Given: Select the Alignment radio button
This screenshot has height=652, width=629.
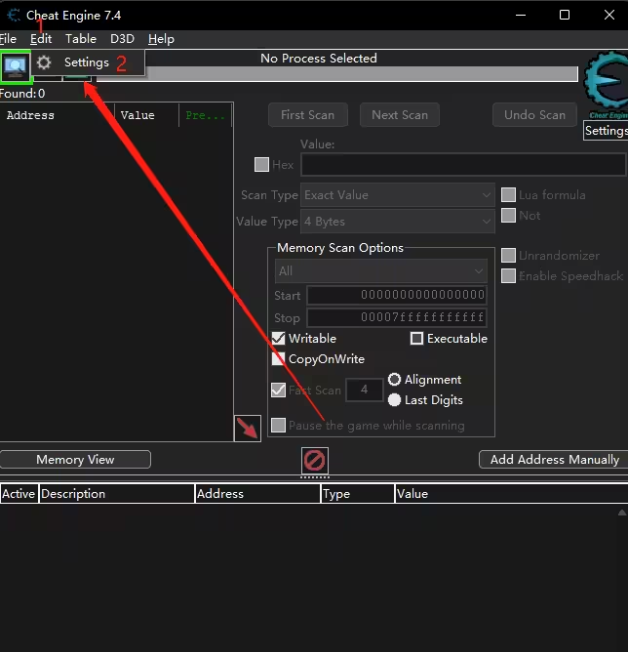Looking at the screenshot, I should click(x=395, y=379).
